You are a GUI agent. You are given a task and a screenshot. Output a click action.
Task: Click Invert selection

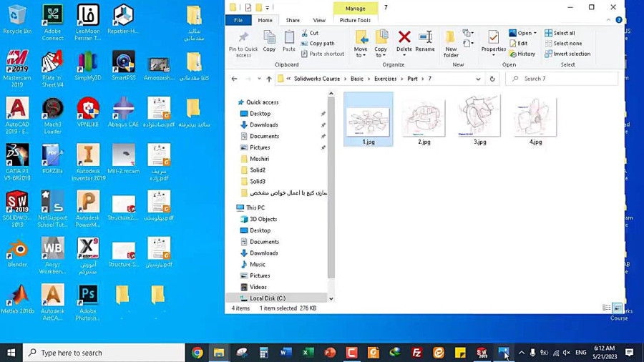pos(567,54)
